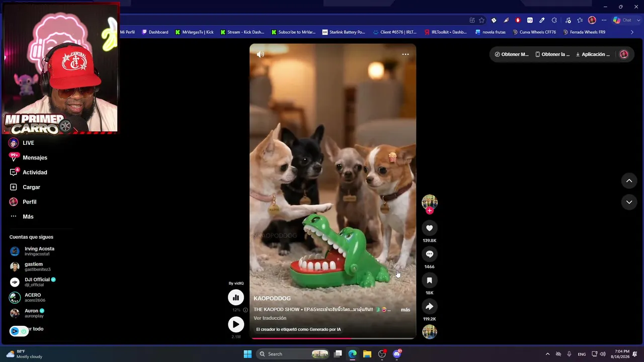Click Ver traducción under the caption
Screen dimensions: 644x362
270,318
